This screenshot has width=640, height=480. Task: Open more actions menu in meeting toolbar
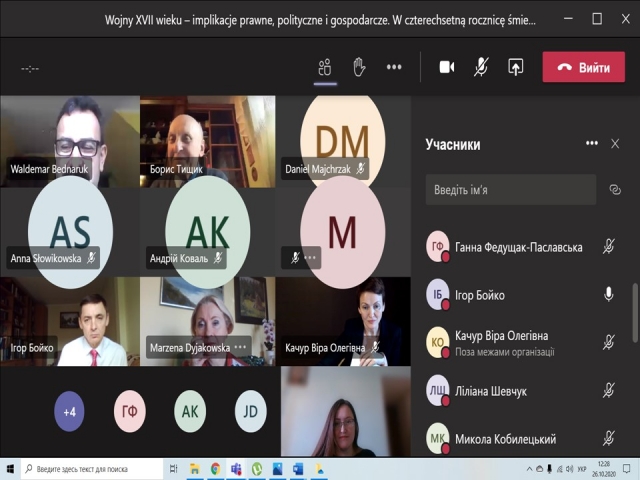pos(394,67)
